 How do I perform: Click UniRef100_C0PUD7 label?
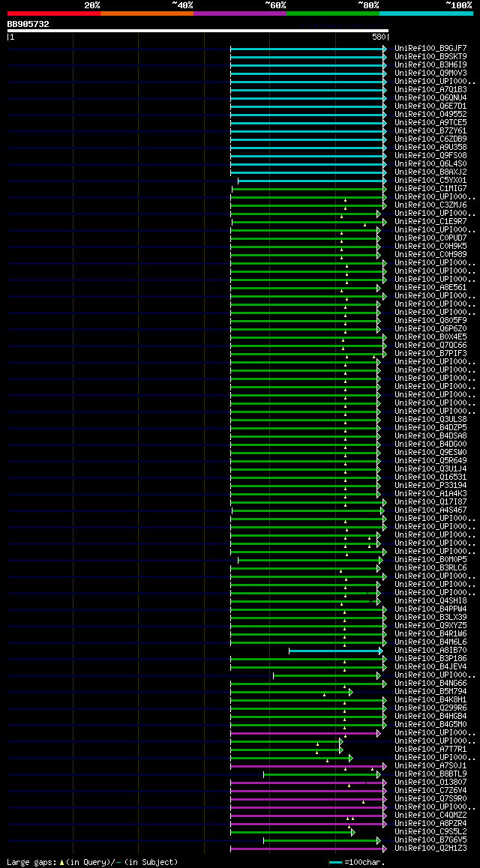tap(430, 238)
